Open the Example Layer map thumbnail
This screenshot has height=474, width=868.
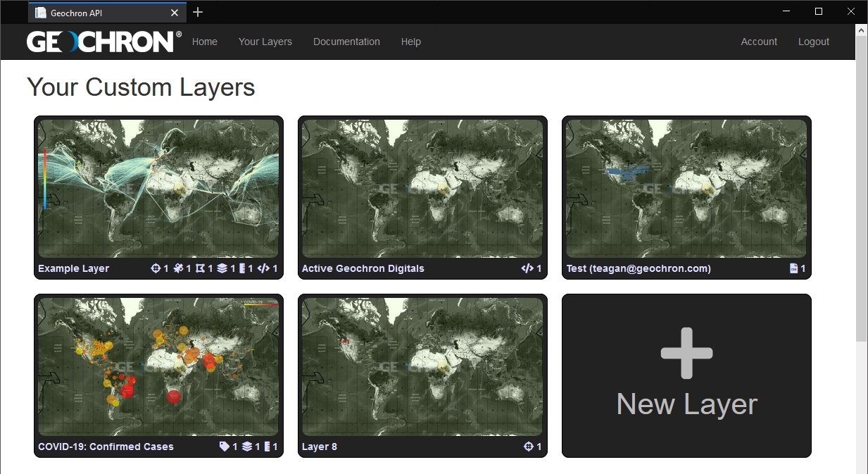158,188
